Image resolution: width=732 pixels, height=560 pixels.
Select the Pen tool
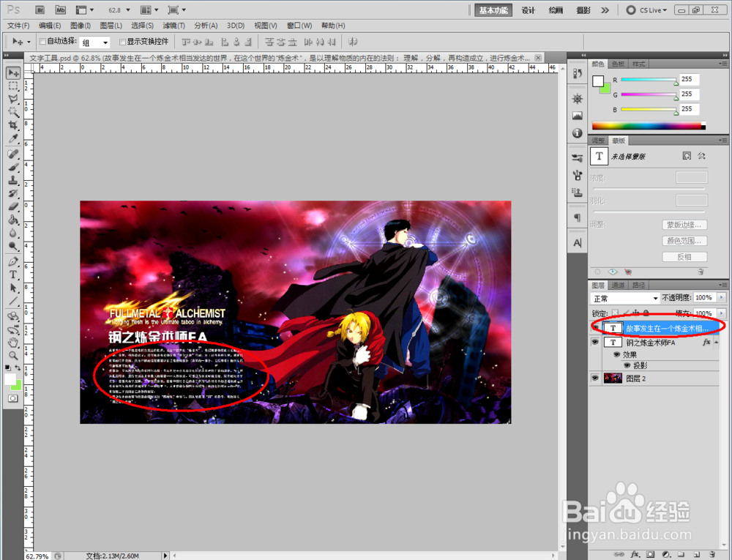tap(13, 261)
